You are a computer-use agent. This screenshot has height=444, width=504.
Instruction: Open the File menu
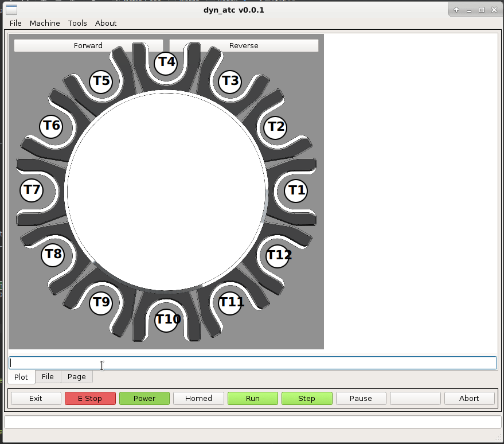[15, 23]
